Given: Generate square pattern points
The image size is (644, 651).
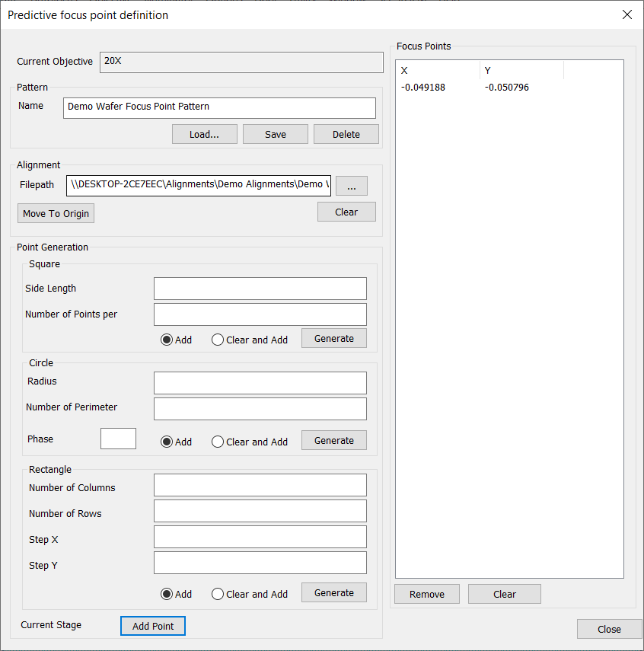Looking at the screenshot, I should tap(334, 338).
